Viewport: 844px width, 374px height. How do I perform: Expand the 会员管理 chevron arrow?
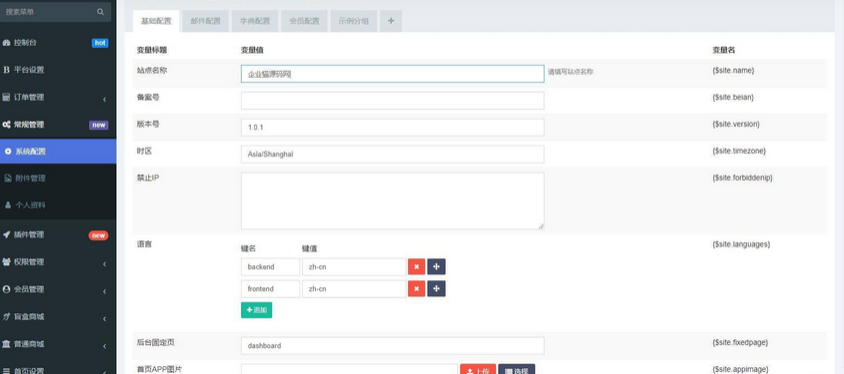pyautogui.click(x=104, y=291)
